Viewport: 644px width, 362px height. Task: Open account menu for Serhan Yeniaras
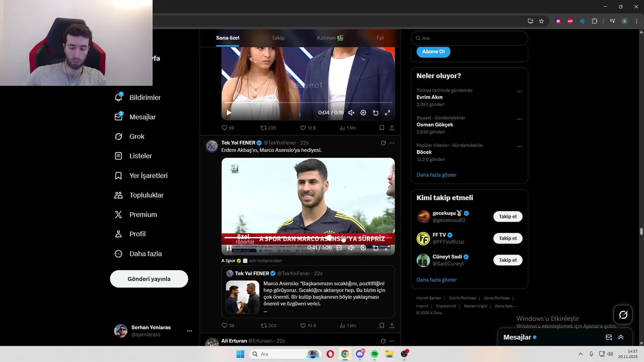click(153, 330)
